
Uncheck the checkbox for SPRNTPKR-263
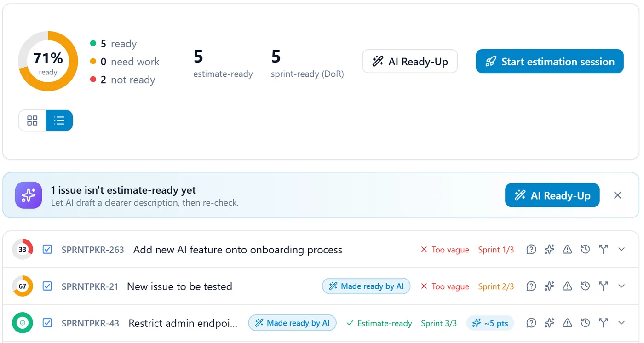(x=47, y=250)
